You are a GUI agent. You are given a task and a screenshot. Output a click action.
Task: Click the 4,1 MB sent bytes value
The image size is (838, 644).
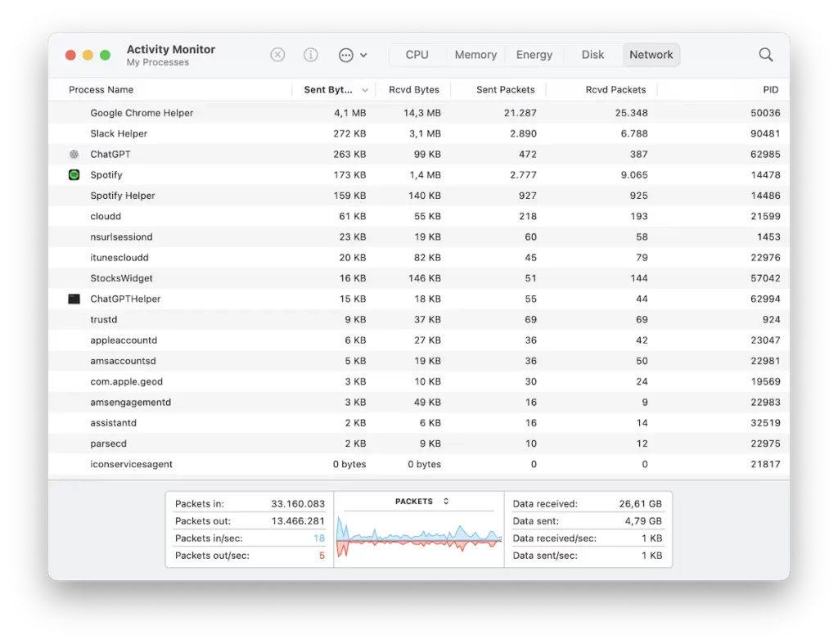[350, 113]
